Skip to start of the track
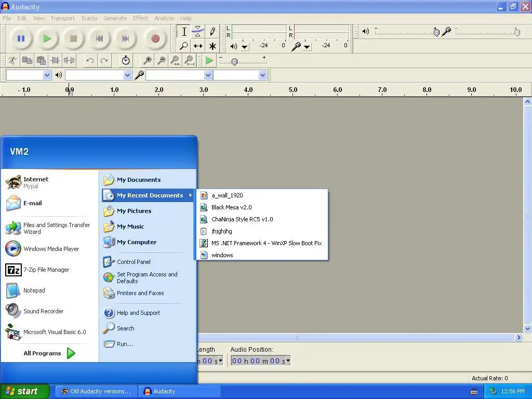The height and width of the screenshot is (399, 532). pyautogui.click(x=99, y=38)
